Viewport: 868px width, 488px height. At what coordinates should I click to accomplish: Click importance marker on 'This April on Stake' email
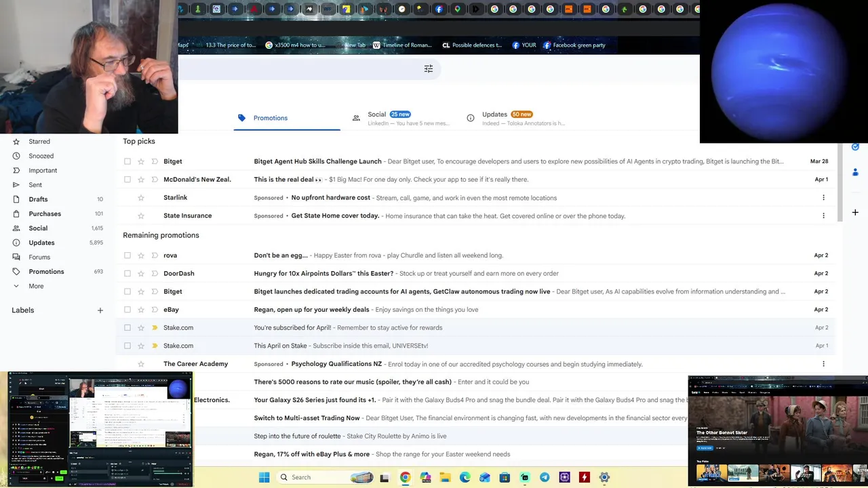[x=155, y=346]
